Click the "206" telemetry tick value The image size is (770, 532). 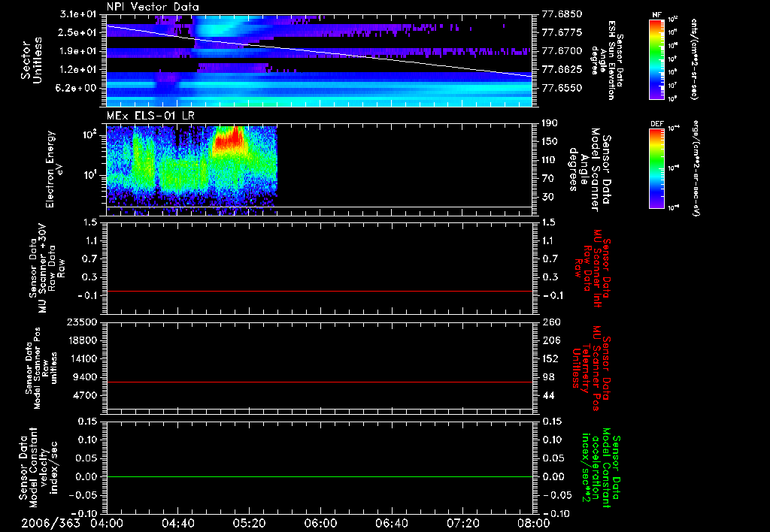click(550, 340)
